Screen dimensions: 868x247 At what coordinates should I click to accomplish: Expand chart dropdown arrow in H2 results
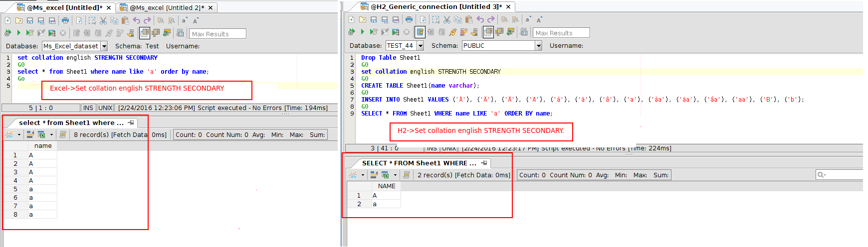click(363, 175)
